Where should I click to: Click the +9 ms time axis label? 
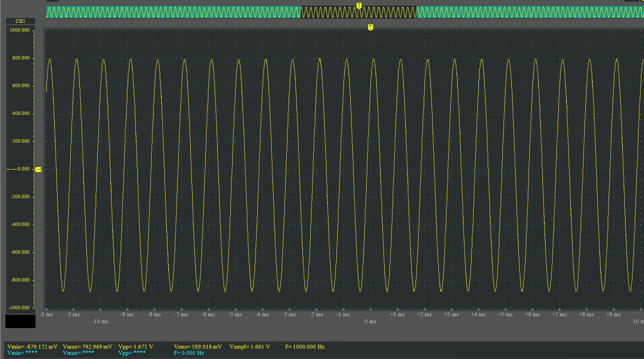tap(613, 314)
